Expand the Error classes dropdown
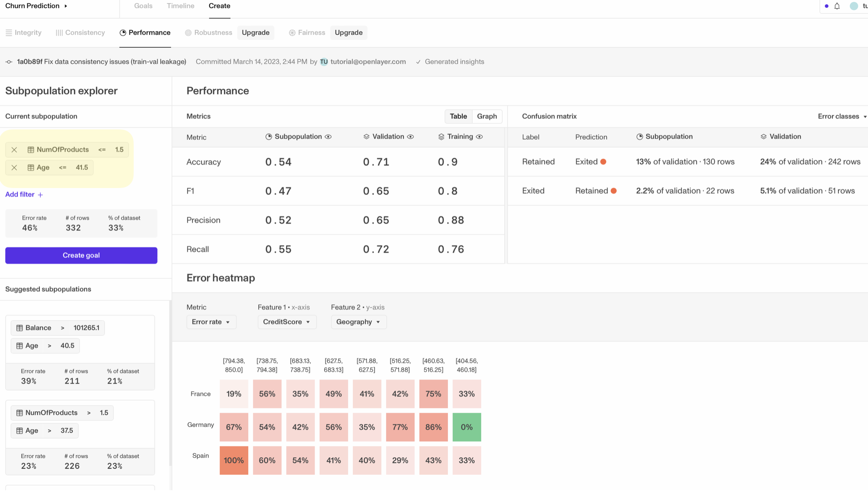 point(842,116)
